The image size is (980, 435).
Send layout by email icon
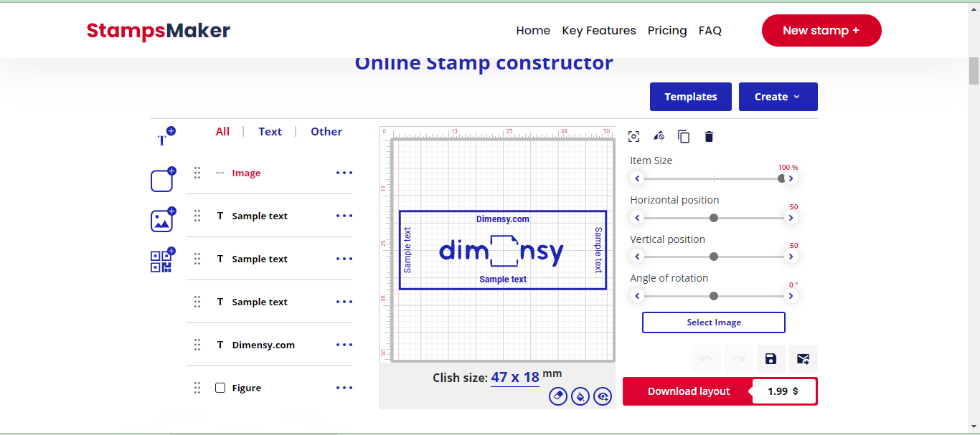(x=803, y=359)
